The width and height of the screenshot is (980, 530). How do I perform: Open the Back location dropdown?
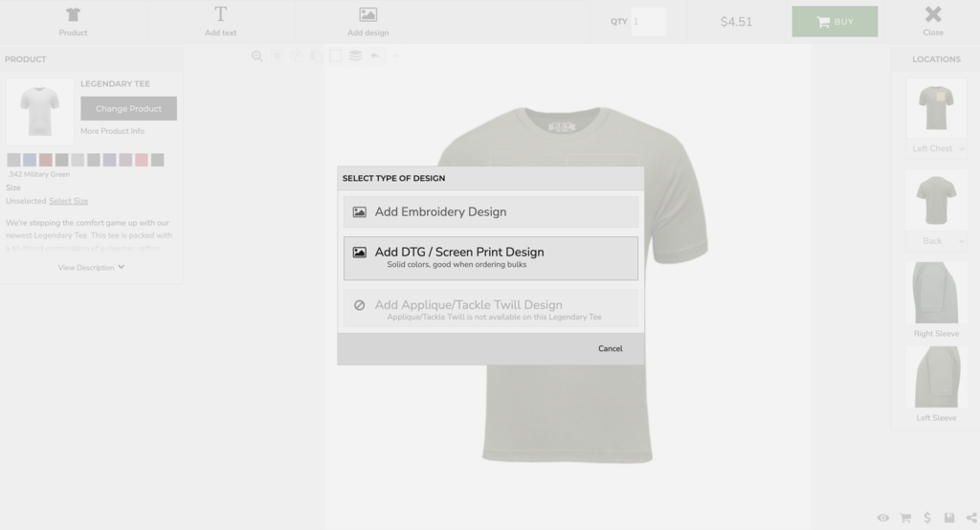pyautogui.click(x=937, y=241)
